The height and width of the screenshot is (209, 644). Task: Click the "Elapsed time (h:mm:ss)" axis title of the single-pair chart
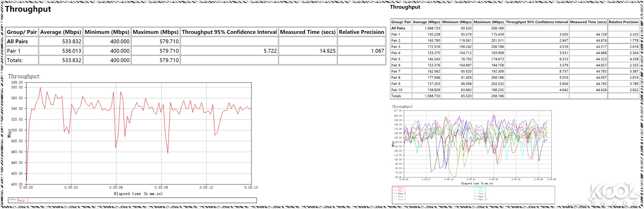coord(138,194)
